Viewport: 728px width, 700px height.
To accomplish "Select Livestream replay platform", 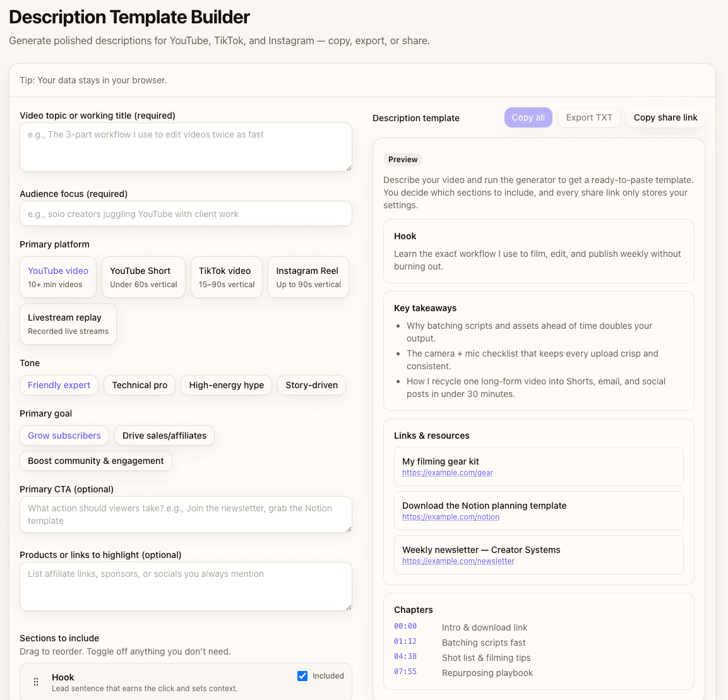I will pyautogui.click(x=68, y=323).
